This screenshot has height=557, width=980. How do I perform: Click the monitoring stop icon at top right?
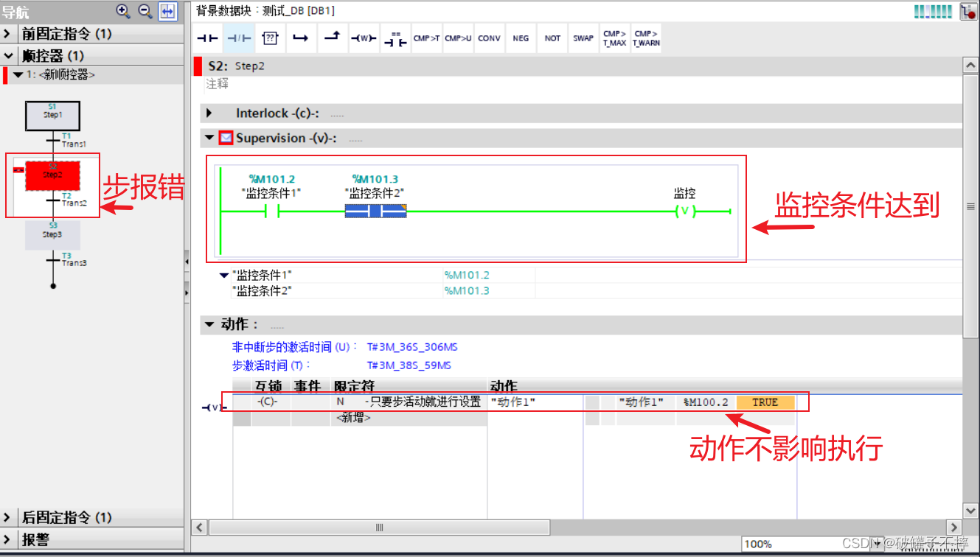(967, 11)
